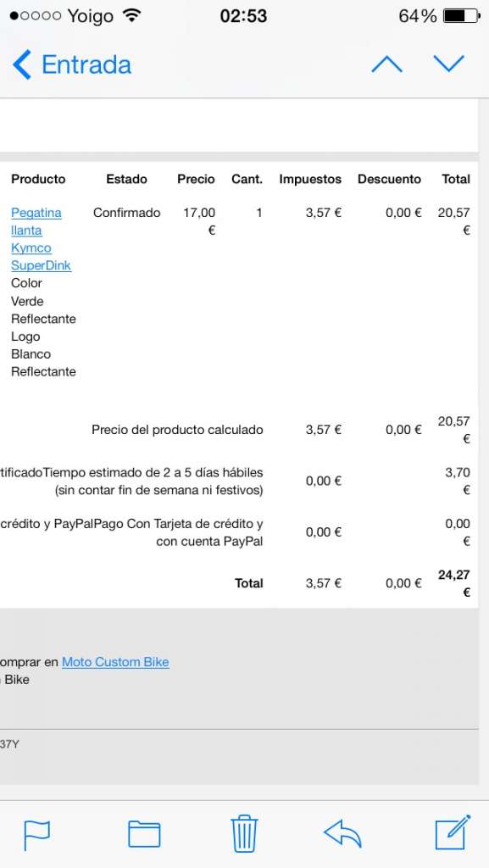Open the move-to-folder icon
Screen dimensions: 489x868
coord(144,834)
